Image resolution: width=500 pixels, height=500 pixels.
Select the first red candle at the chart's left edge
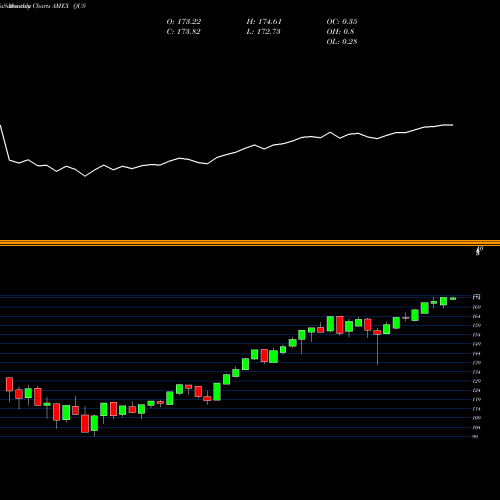[9, 384]
